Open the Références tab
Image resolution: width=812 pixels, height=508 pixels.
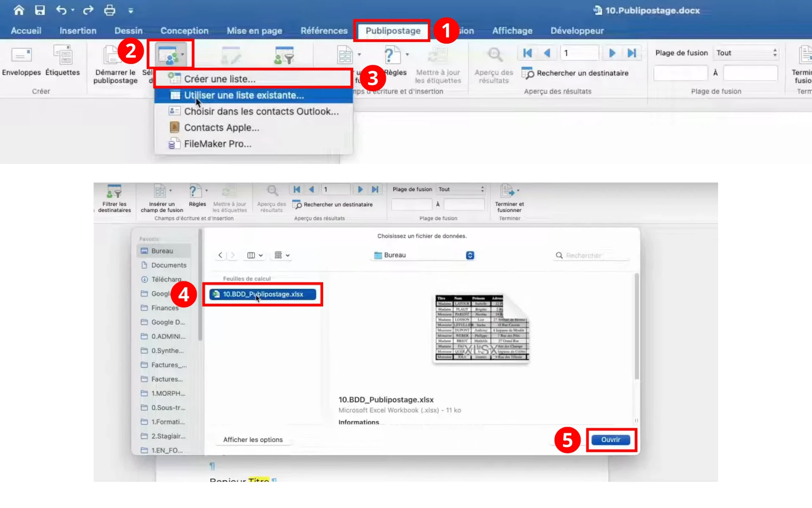point(324,30)
